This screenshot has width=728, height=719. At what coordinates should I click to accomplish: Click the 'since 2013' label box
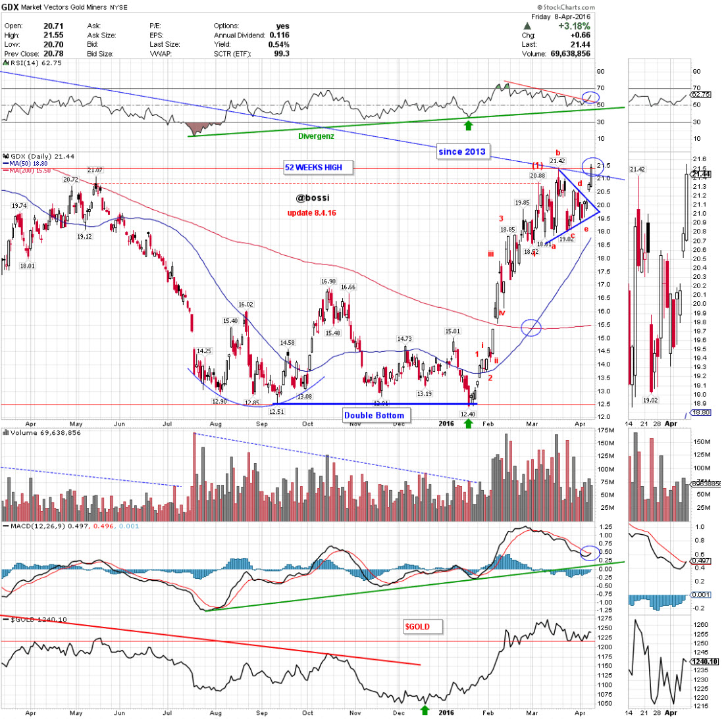(x=462, y=152)
